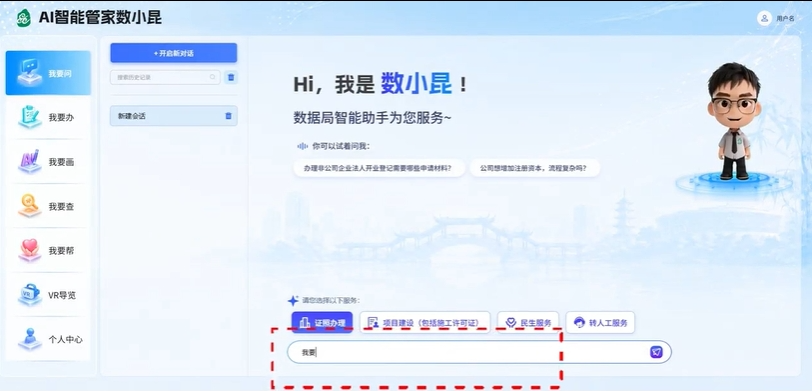The image size is (812, 391).
Task: Ask 公司想增加注册资本，流程复杂吗
Action: click(535, 168)
